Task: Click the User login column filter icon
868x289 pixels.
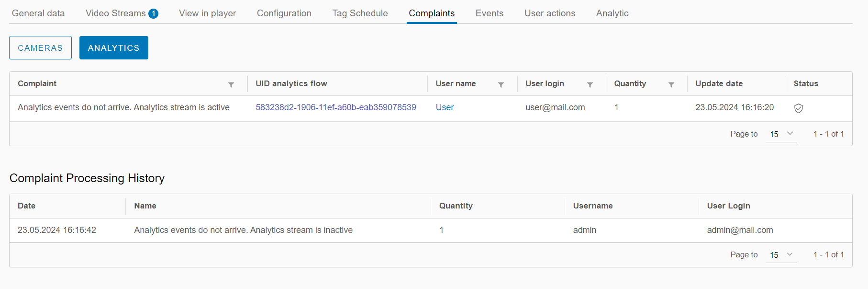Action: pyautogui.click(x=590, y=85)
